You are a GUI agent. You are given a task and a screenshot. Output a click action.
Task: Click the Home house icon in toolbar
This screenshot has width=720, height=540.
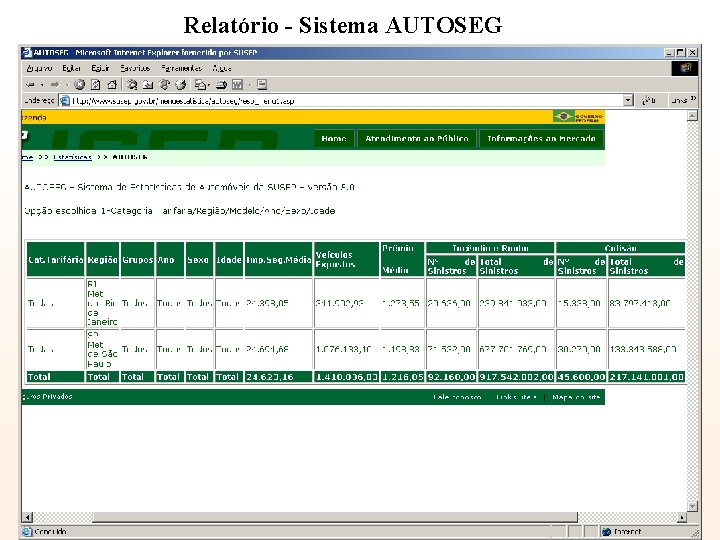coord(112,84)
